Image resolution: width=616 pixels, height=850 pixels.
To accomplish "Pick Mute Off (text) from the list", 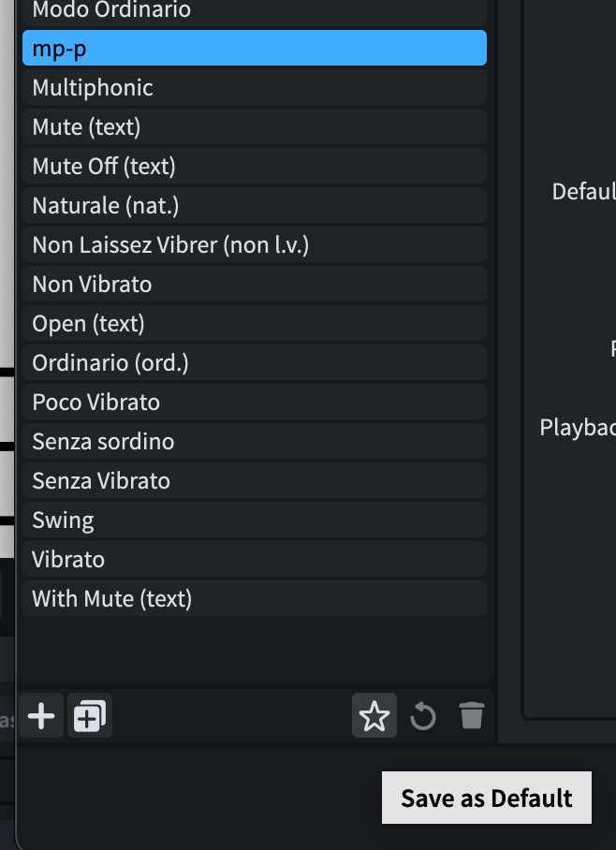I will click(254, 167).
